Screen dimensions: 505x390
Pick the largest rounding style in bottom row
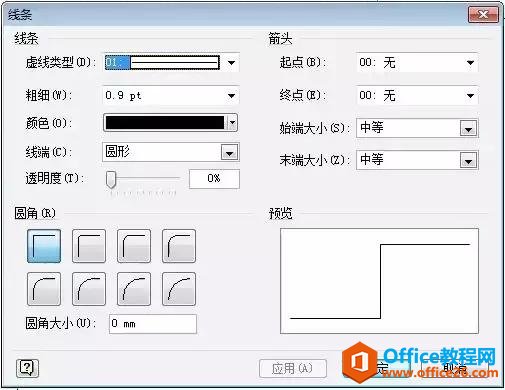pos(179,289)
